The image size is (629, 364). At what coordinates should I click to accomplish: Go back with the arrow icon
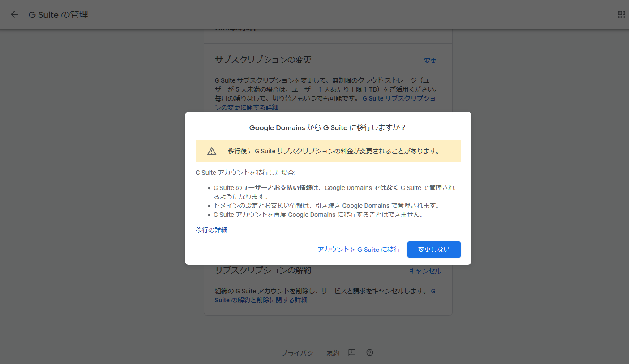(14, 14)
